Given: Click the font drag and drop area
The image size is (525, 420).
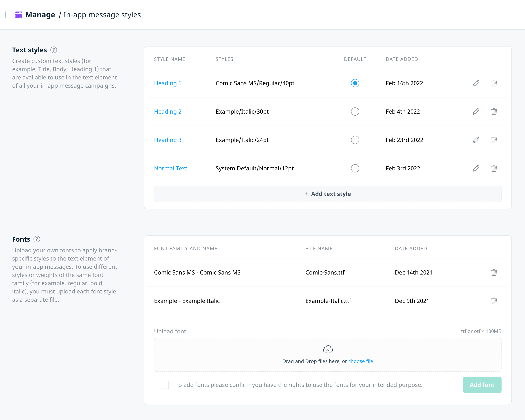Looking at the screenshot, I should (x=328, y=355).
